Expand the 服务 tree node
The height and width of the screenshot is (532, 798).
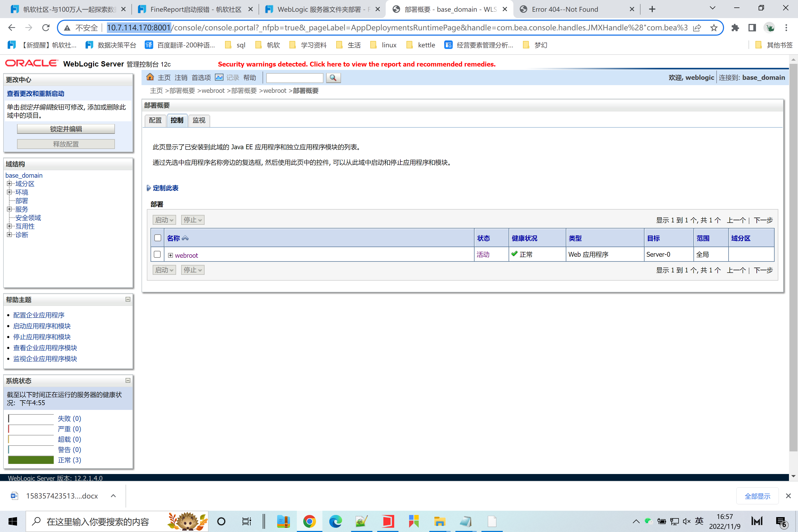10,209
